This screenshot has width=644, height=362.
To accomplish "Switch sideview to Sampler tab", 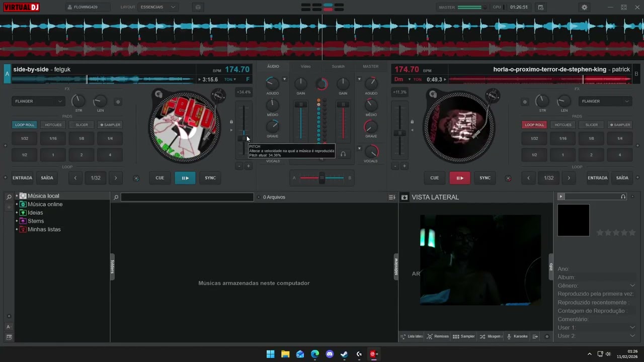I will point(464,336).
